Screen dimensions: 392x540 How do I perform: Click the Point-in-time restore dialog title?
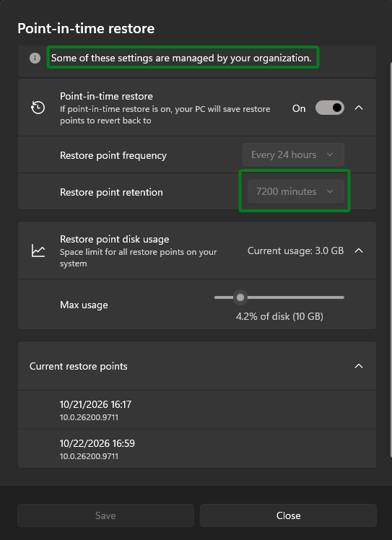86,28
